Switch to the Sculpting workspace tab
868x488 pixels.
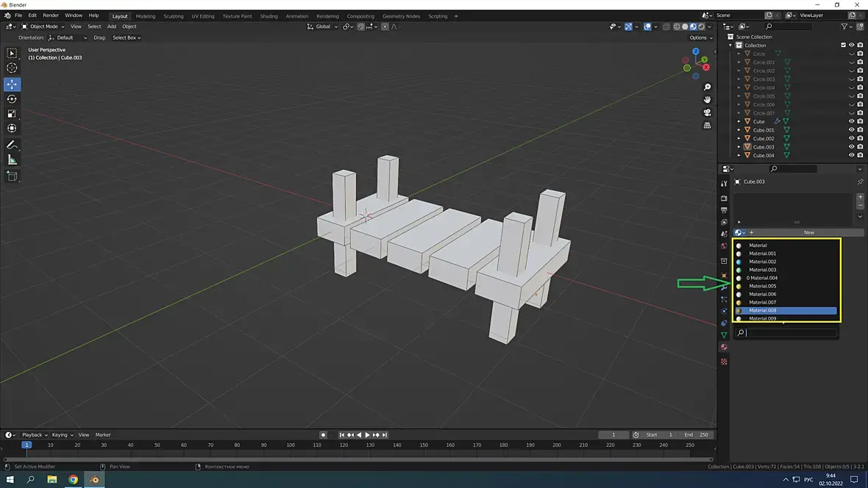click(x=174, y=16)
